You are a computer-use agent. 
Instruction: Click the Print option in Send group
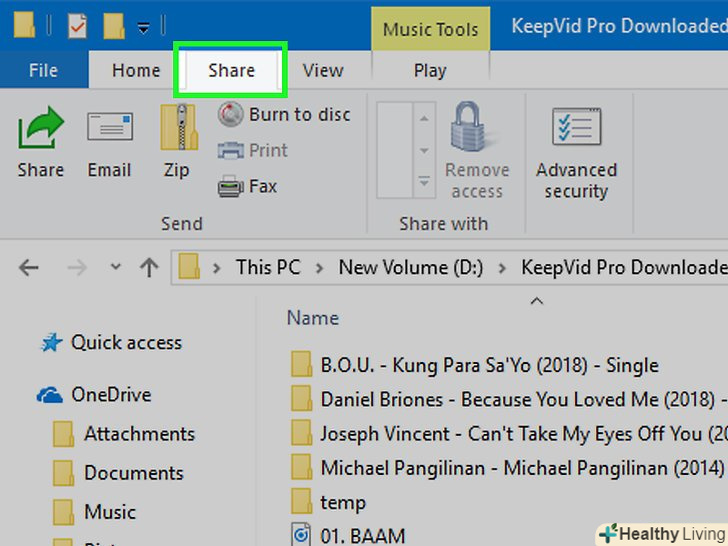(x=253, y=150)
